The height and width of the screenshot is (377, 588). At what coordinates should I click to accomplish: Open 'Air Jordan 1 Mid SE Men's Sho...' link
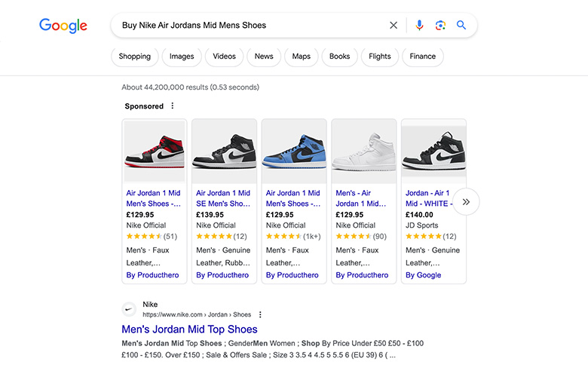point(223,198)
